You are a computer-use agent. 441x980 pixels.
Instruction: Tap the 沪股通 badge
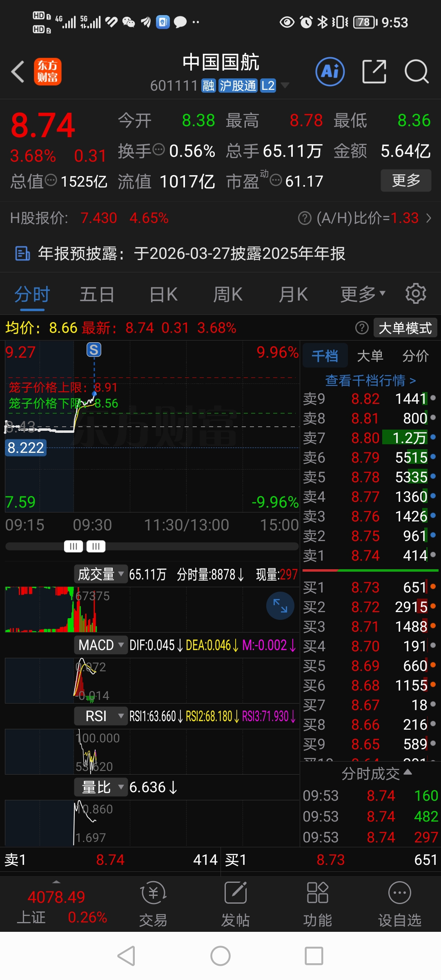tap(238, 86)
